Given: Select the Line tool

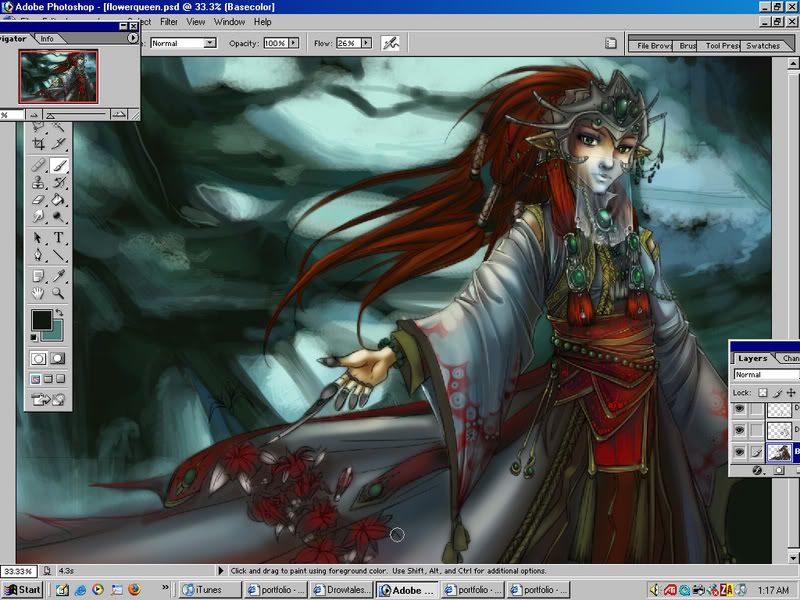Looking at the screenshot, I should pyautogui.click(x=59, y=255).
